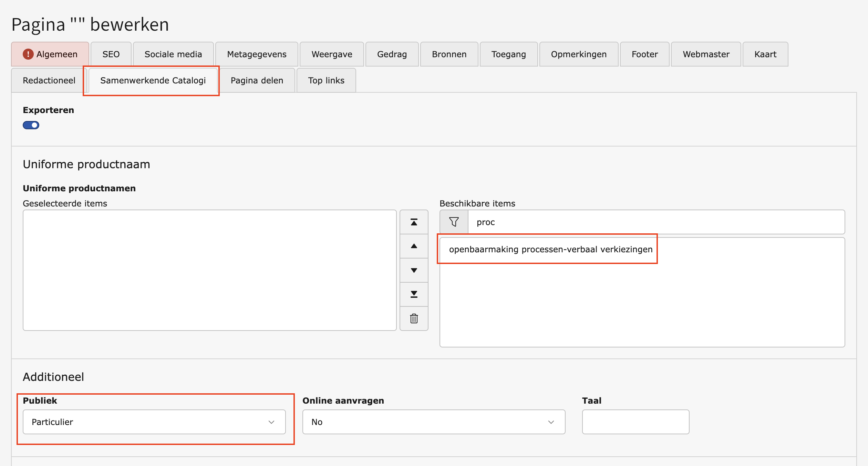
Task: Go to the Metagegevens tab
Action: pos(257,54)
